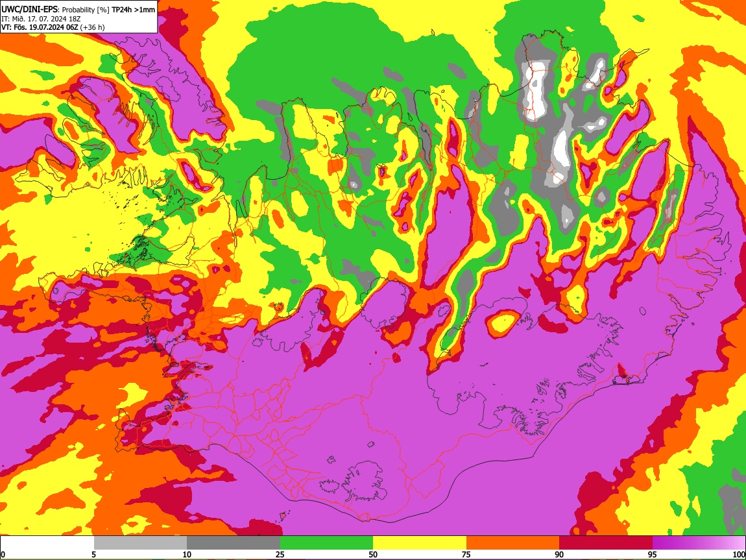Click the 'TP24h >1mm' parameter label

[133, 10]
